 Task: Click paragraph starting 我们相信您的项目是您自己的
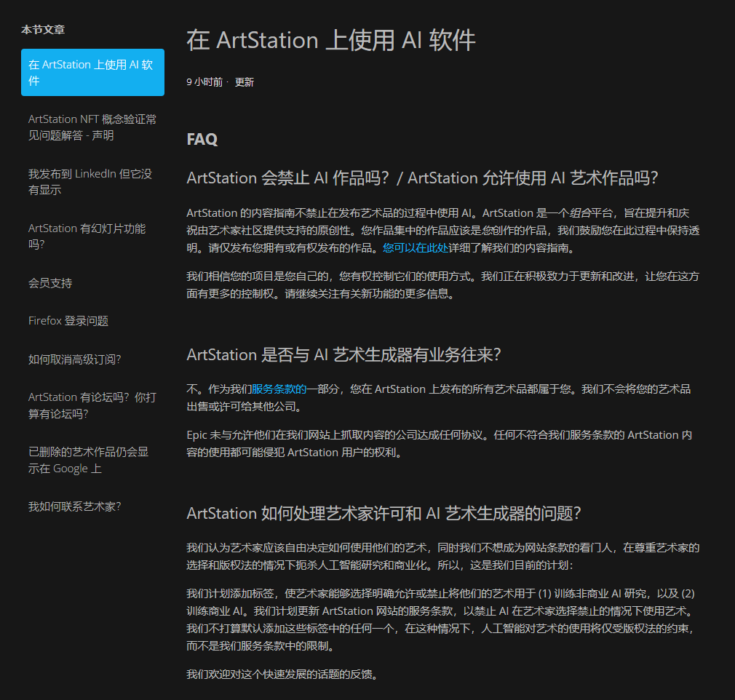[443, 285]
